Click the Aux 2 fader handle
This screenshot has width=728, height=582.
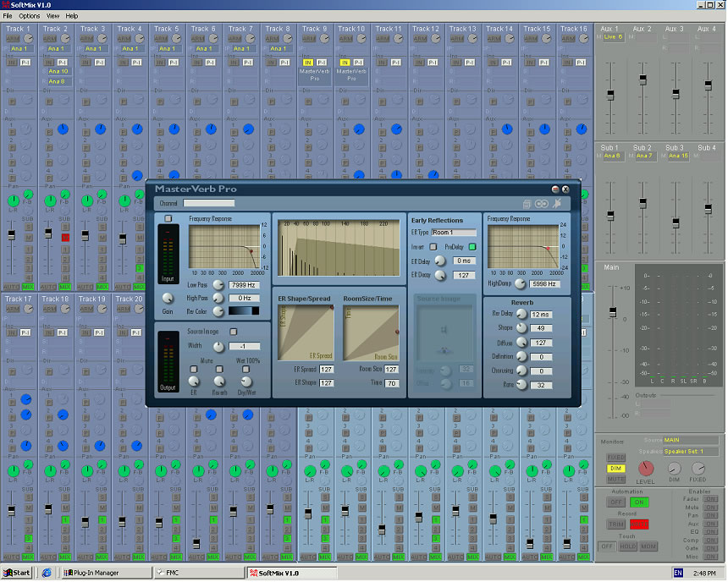(x=643, y=80)
